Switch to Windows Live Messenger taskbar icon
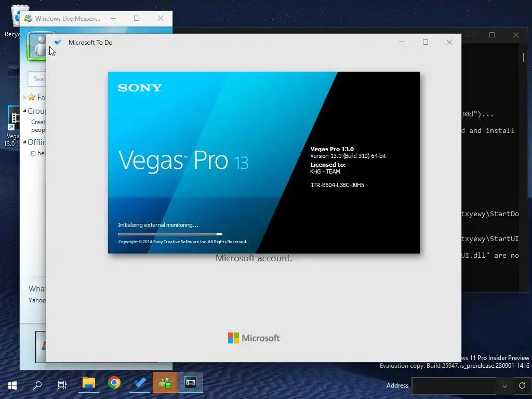The image size is (532, 399). pyautogui.click(x=165, y=383)
